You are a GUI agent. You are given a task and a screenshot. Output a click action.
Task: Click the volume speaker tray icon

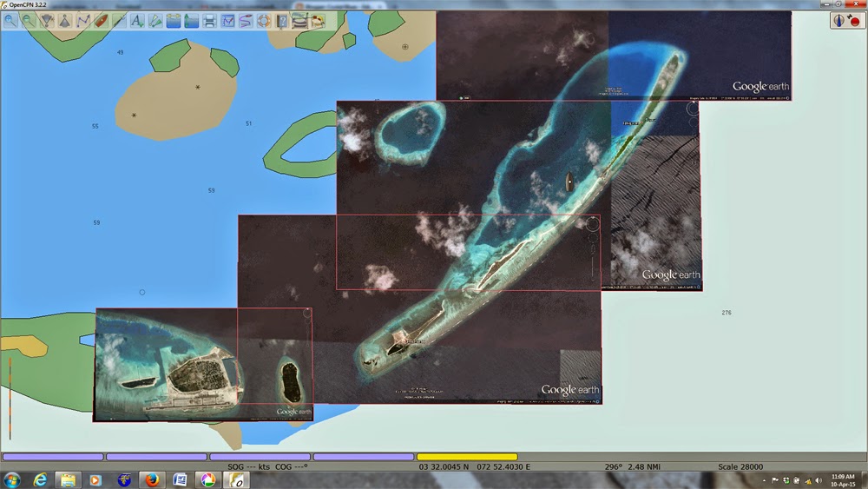click(819, 480)
